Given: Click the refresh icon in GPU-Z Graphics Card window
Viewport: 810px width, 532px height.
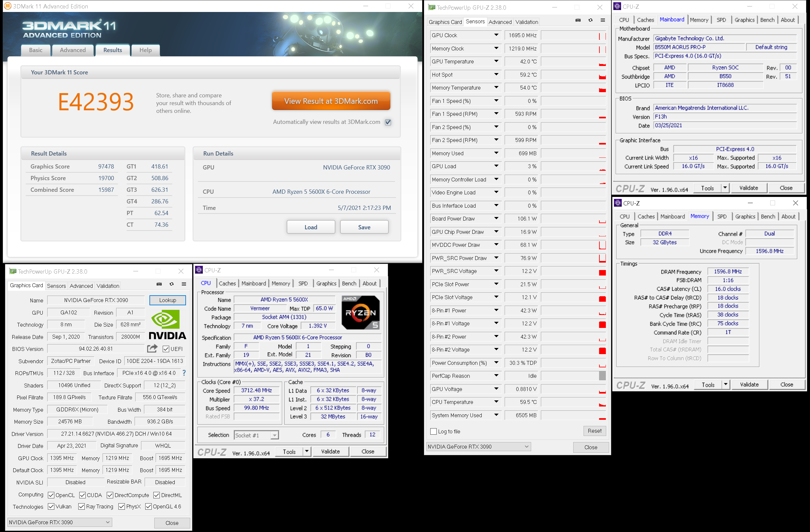Looking at the screenshot, I should [171, 284].
